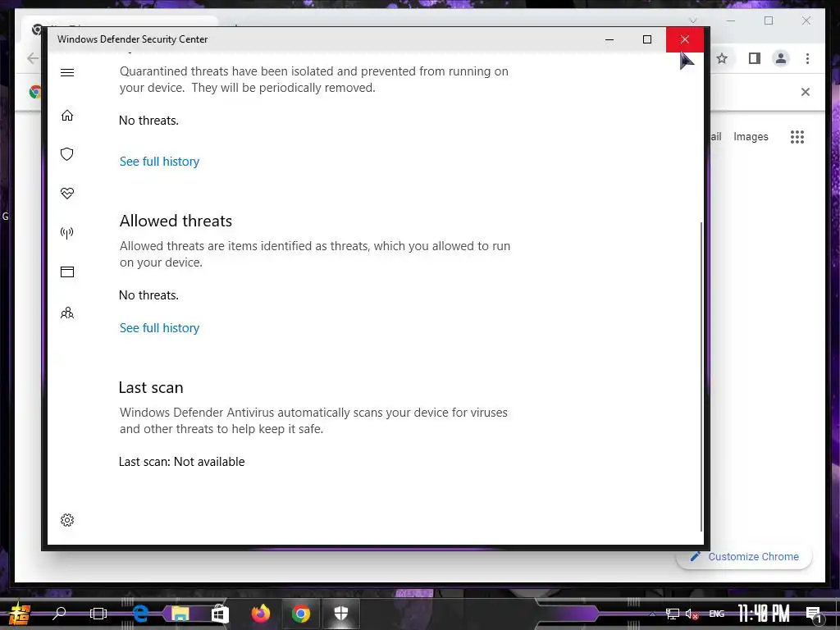840x630 pixels.
Task: Launch Microsoft Edge from taskbar
Action: coord(140,614)
